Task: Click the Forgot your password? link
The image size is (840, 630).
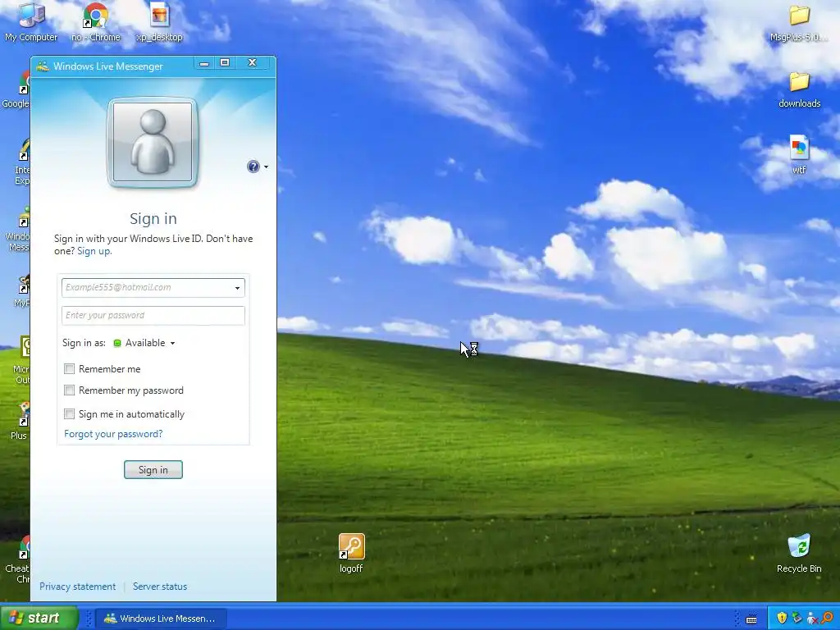Action: point(113,434)
